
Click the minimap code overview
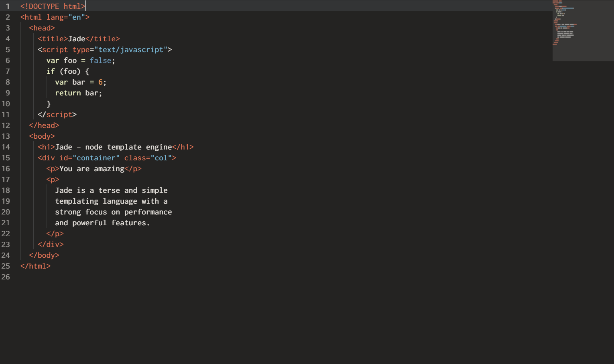(583, 30)
